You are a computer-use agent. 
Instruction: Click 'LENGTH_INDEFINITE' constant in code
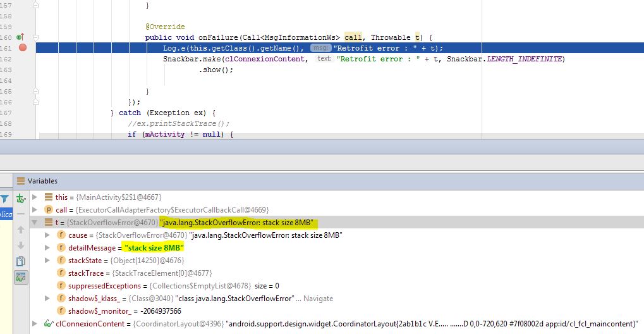click(x=524, y=59)
